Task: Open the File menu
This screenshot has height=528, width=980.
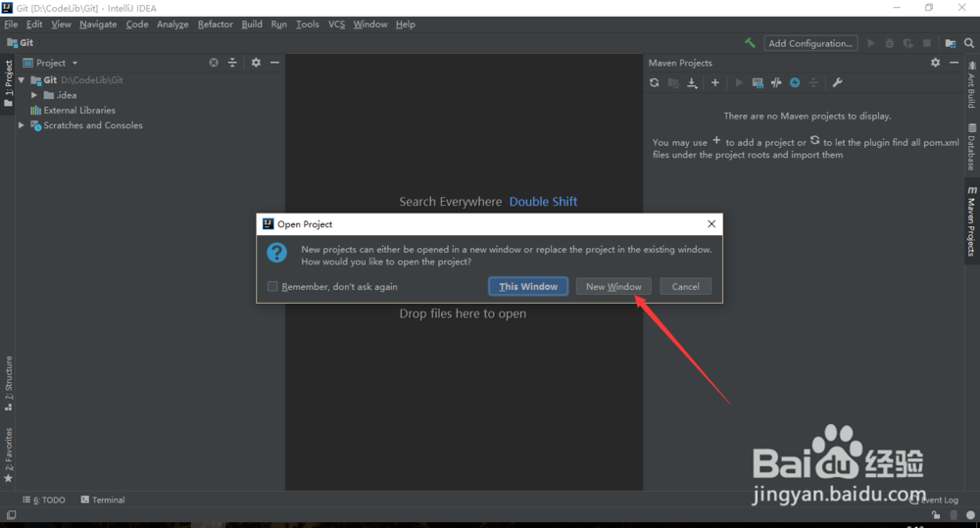Action: [x=11, y=24]
